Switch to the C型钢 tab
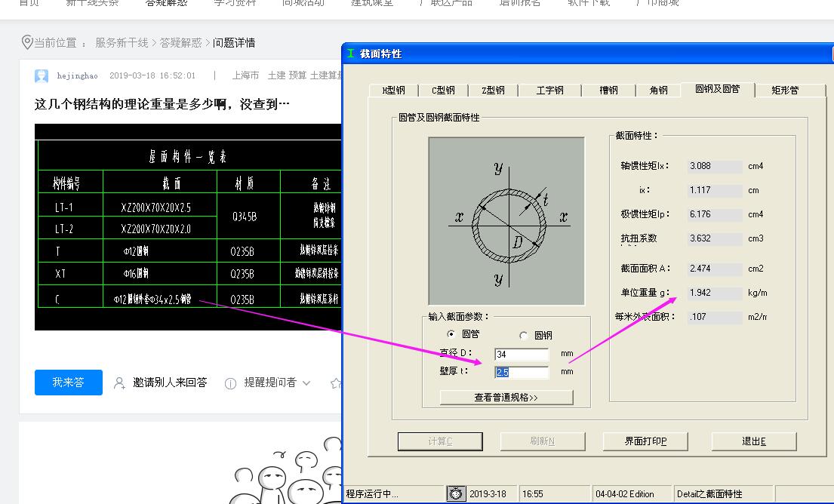This screenshot has width=834, height=504. [443, 91]
